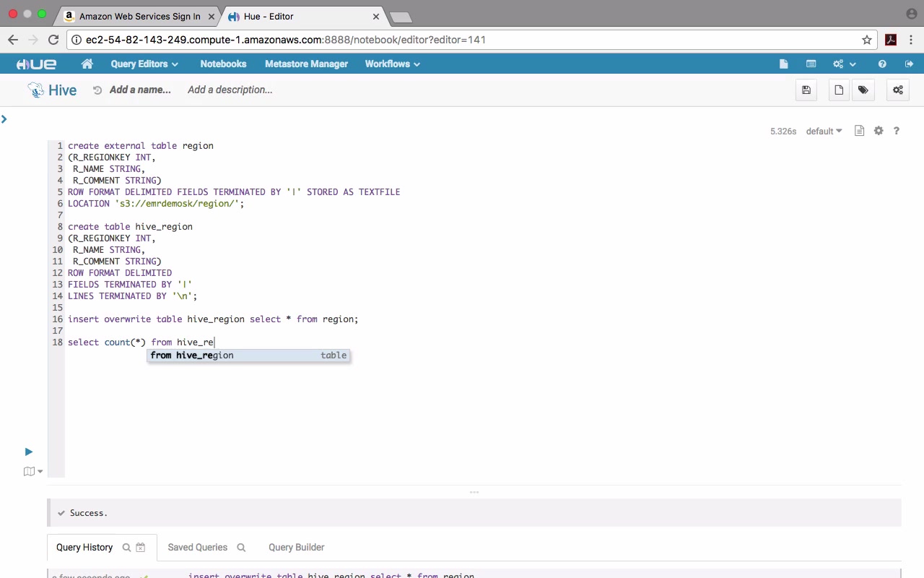The height and width of the screenshot is (578, 924).
Task: Create a new query document
Action: [839, 90]
